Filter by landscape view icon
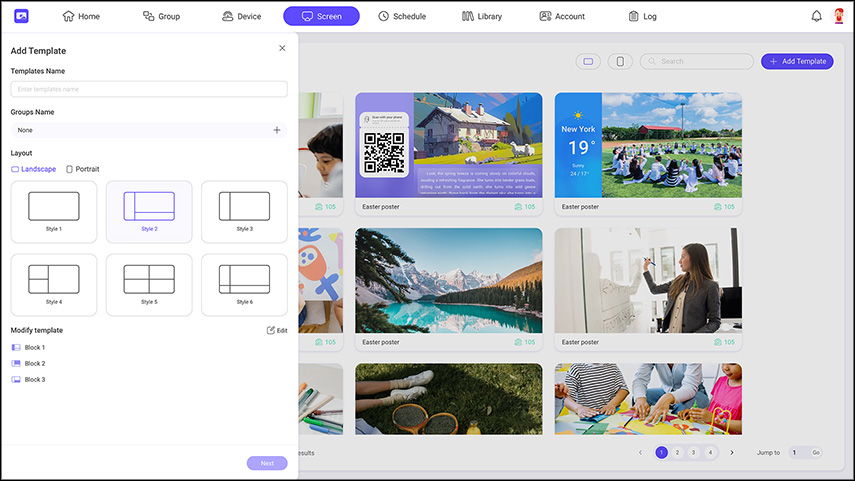The image size is (855, 481). 588,61
